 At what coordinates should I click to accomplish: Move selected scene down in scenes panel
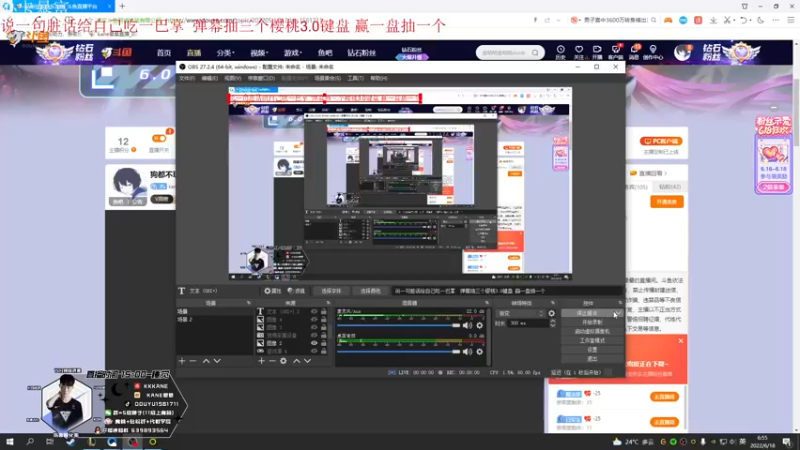coord(217,361)
